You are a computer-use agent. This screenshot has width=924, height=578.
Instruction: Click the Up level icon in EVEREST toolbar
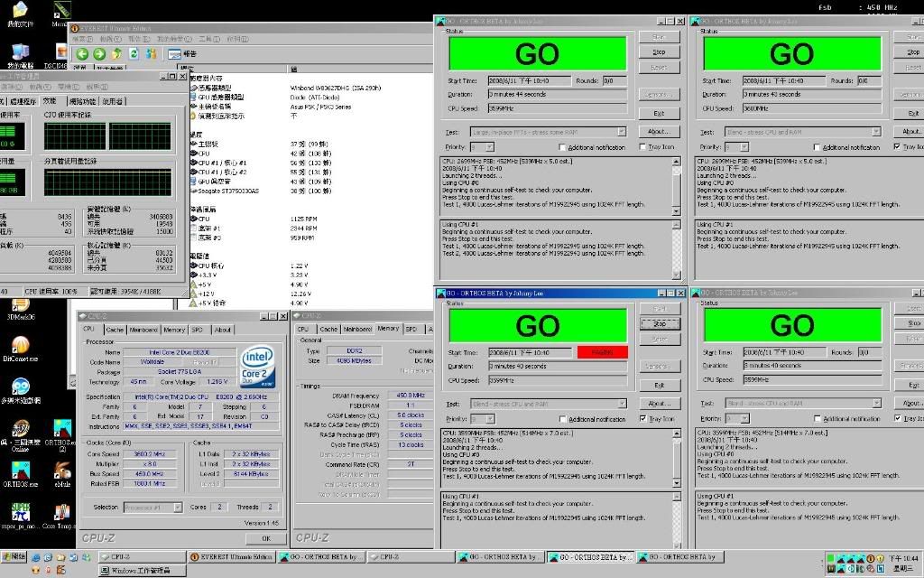pyautogui.click(x=116, y=53)
